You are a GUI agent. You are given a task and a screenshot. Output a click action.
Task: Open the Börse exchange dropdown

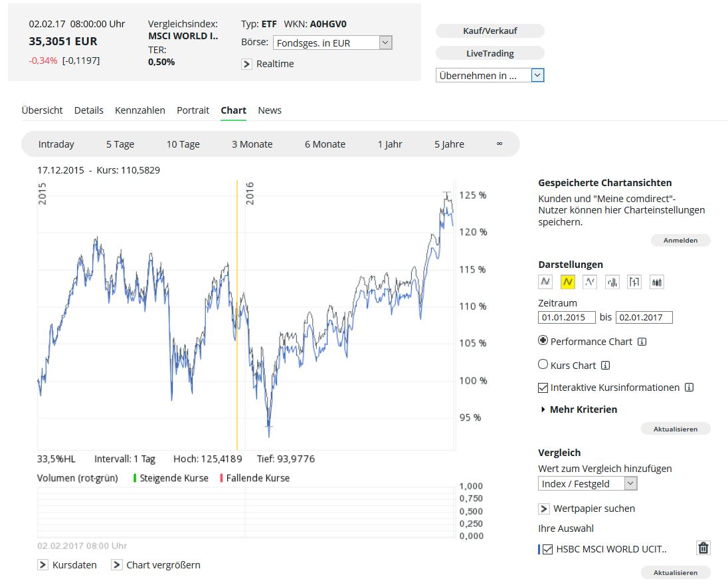(385, 43)
